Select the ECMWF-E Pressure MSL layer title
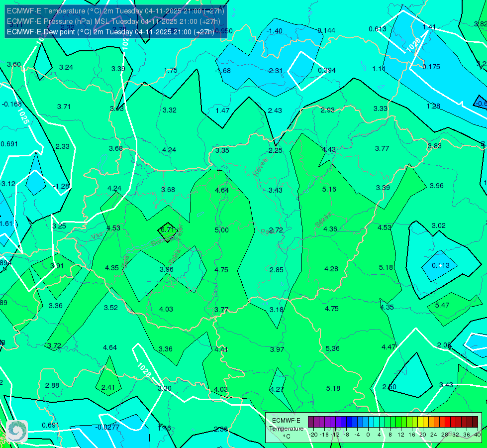Image resolution: width=487 pixels, height=448 pixels. (113, 21)
